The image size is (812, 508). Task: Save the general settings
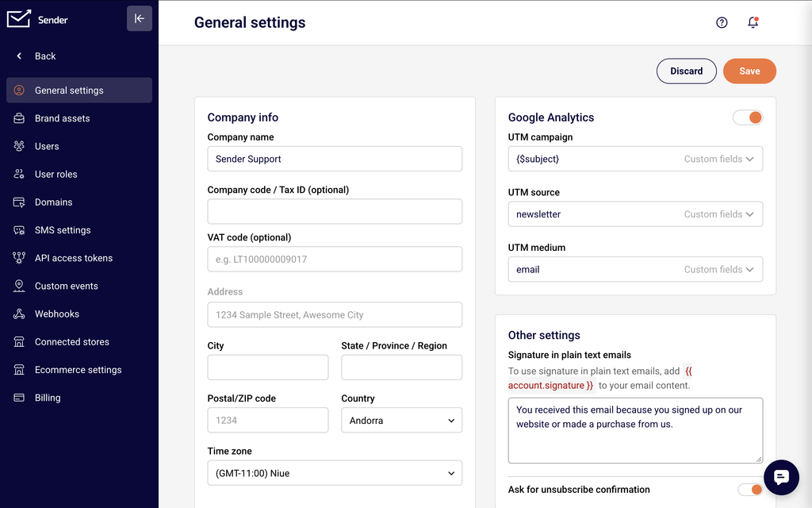pos(749,71)
